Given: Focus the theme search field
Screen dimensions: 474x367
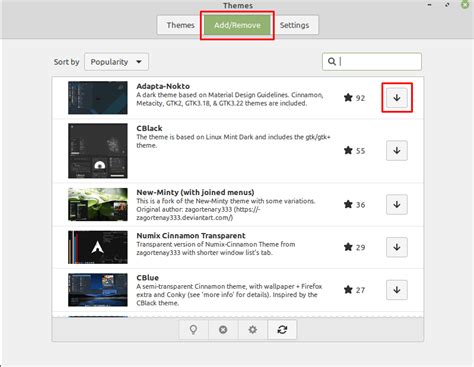Looking at the screenshot, I should coord(372,62).
